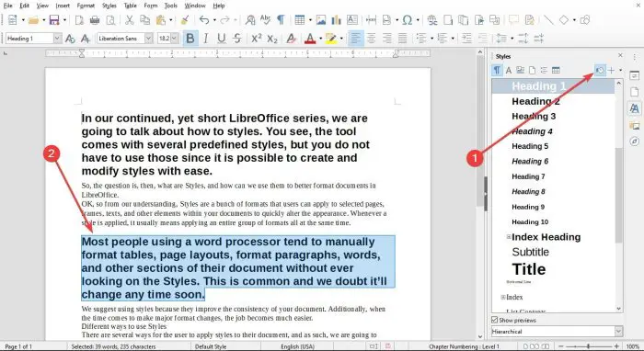Open font size 18.2 dropdown
The image size is (644, 351).
(x=175, y=39)
